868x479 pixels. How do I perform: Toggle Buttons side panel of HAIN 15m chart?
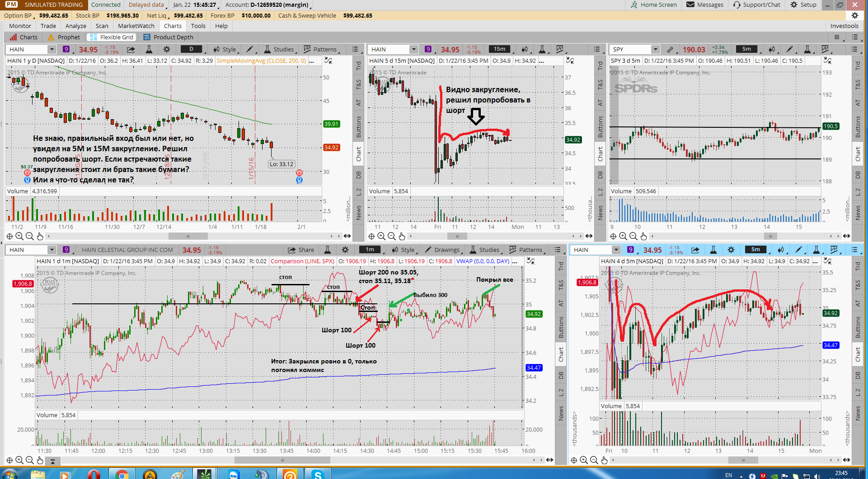600,127
